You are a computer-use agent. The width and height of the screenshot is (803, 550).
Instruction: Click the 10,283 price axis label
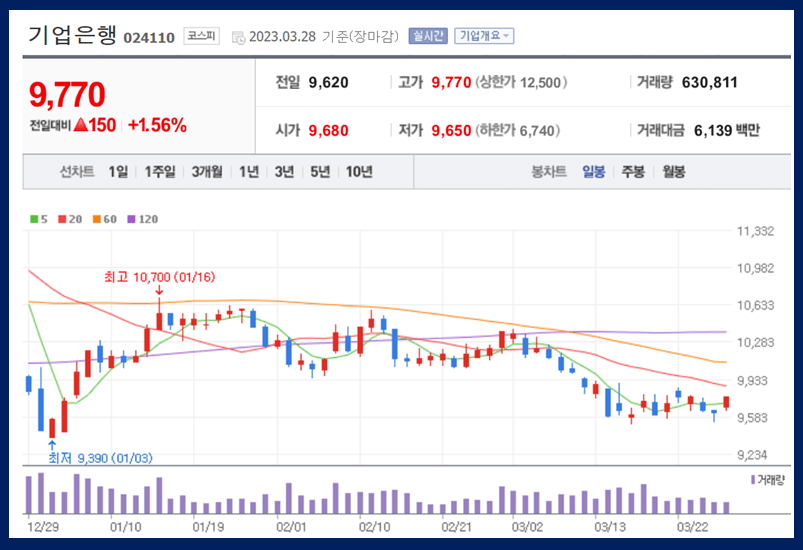coord(755,342)
